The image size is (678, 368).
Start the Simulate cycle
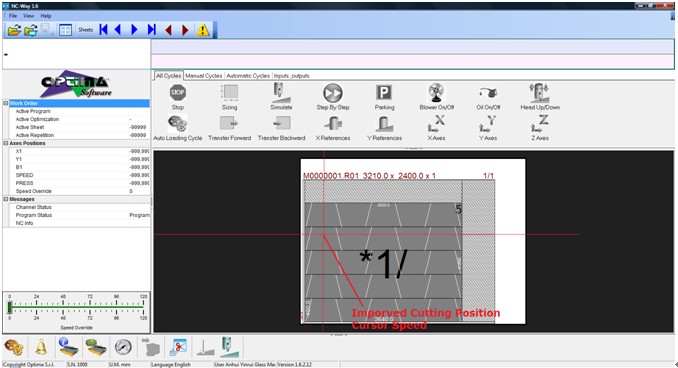pos(281,93)
